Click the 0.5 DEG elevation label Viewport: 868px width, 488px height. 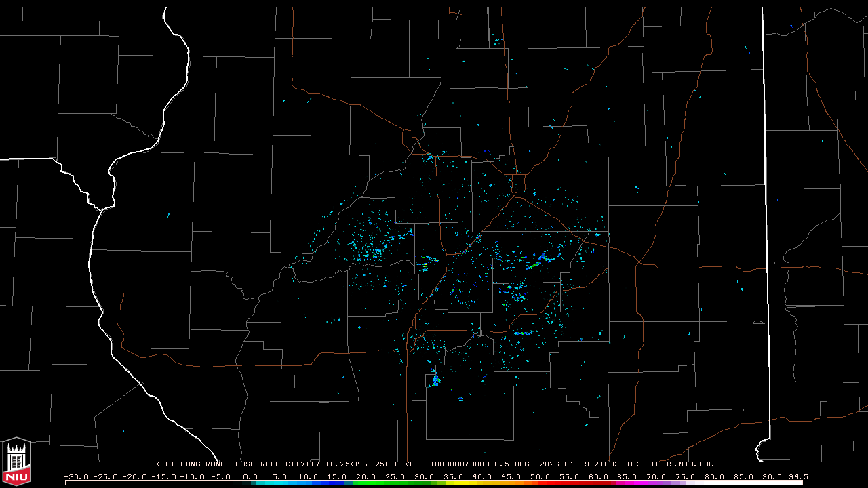[513, 464]
